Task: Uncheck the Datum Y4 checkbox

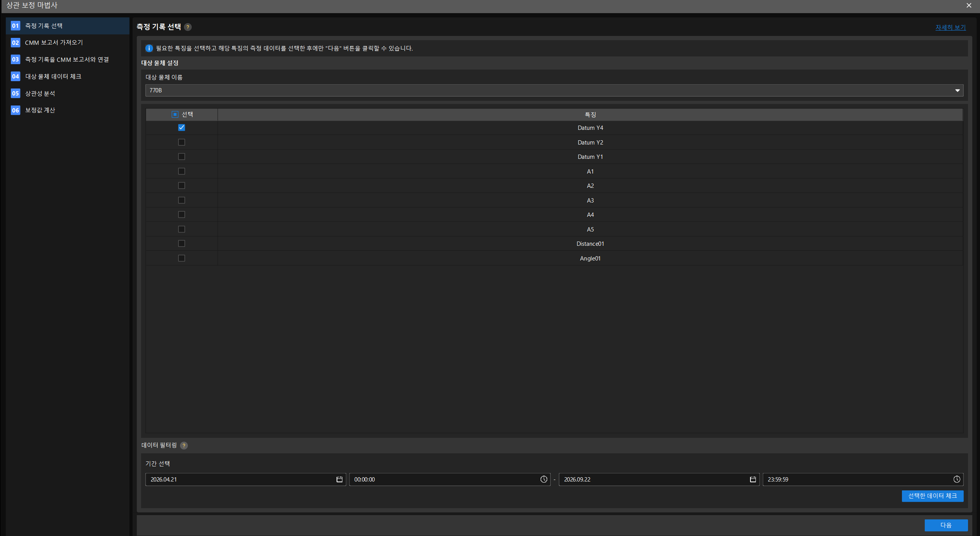Action: tap(182, 128)
